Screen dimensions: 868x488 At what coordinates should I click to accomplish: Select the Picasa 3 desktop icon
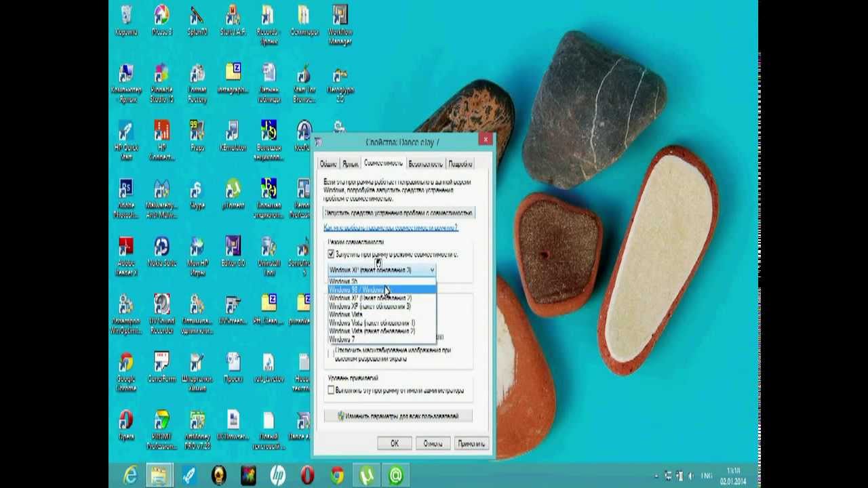[x=161, y=20]
